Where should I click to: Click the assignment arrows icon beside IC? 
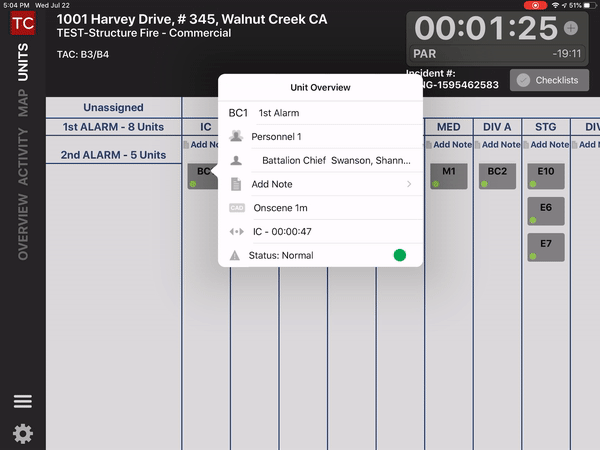(x=236, y=232)
